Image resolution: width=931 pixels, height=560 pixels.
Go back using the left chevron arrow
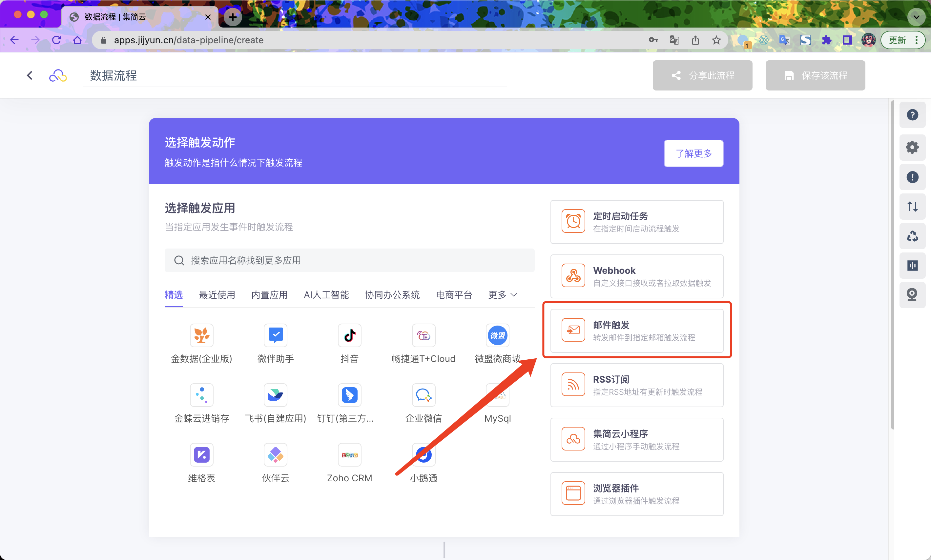[x=30, y=75]
